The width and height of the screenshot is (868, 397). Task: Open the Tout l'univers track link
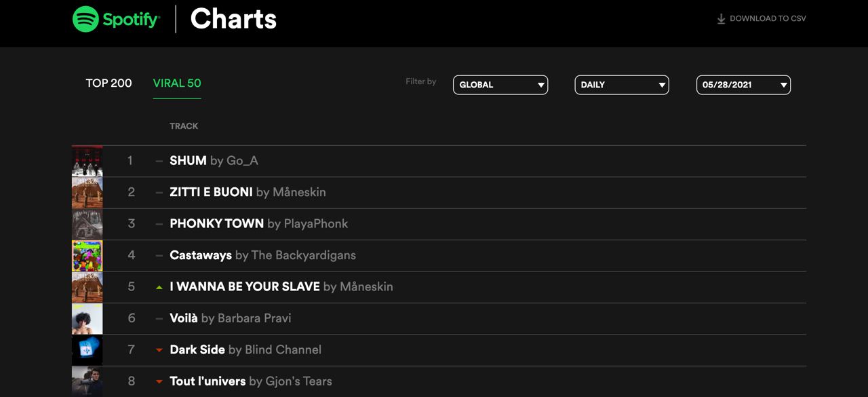208,381
